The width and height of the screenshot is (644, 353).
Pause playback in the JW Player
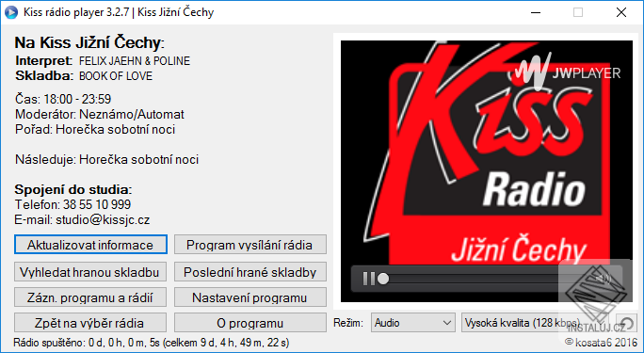[x=369, y=280]
